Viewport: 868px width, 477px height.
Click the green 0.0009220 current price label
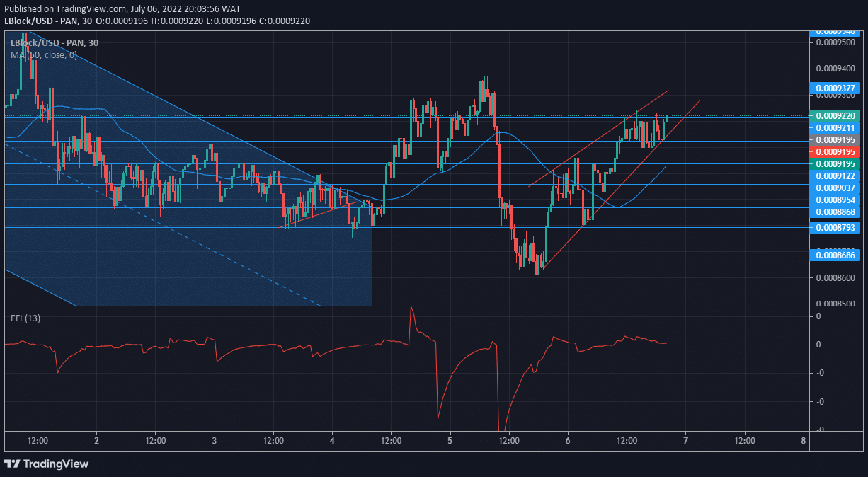coord(836,115)
